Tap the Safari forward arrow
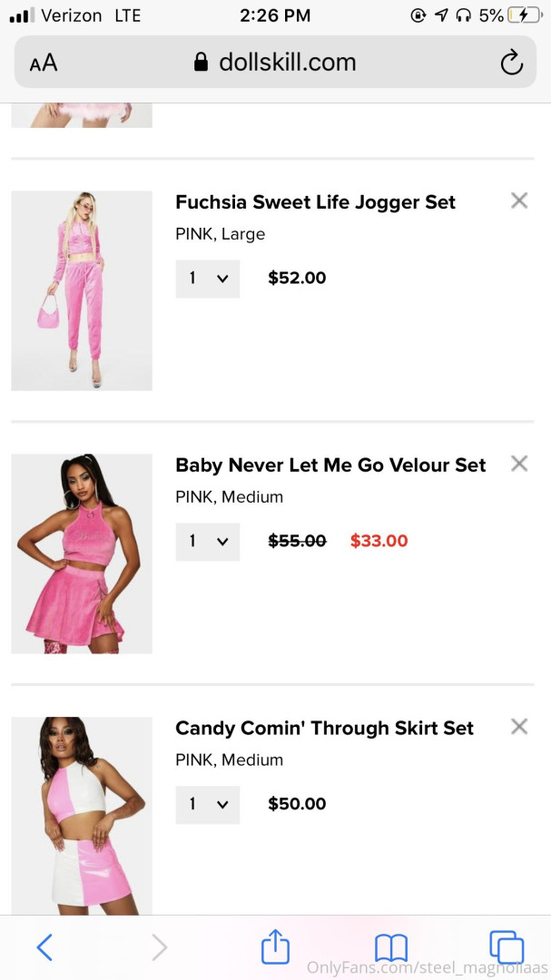551x980 pixels. [x=160, y=947]
